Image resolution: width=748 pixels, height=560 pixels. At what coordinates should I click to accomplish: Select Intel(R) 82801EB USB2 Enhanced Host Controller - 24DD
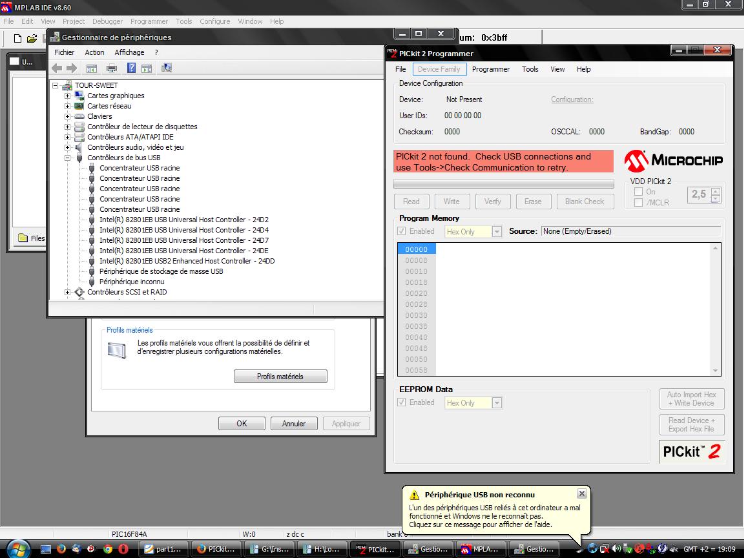[187, 262]
